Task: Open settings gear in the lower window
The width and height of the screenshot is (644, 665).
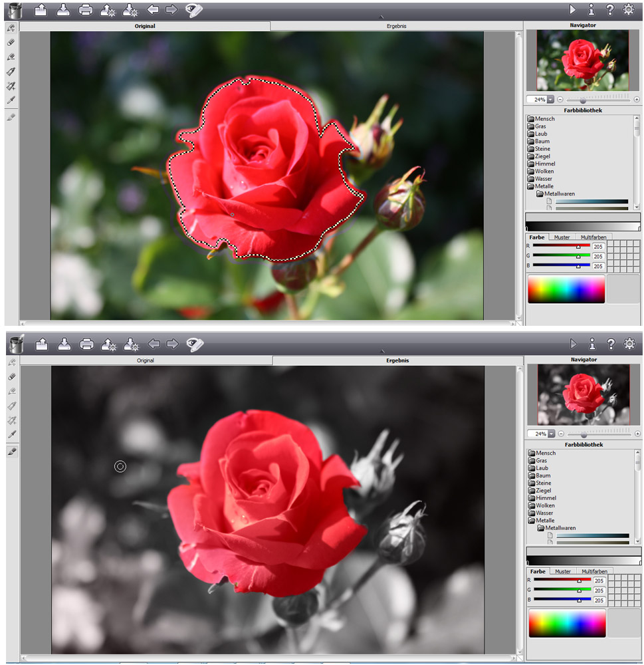Action: [629, 344]
